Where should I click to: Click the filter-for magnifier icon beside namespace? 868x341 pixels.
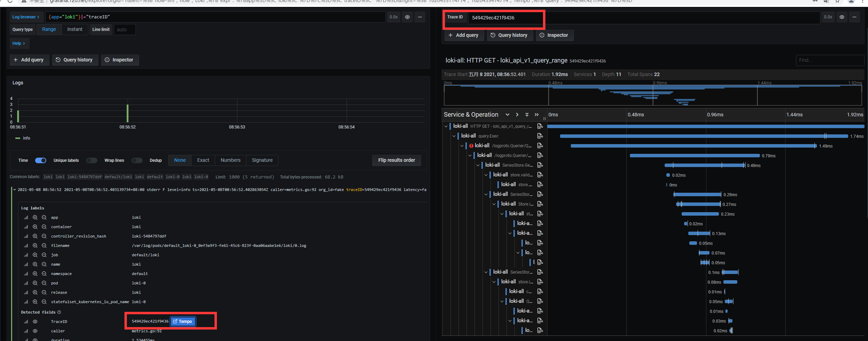35,274
